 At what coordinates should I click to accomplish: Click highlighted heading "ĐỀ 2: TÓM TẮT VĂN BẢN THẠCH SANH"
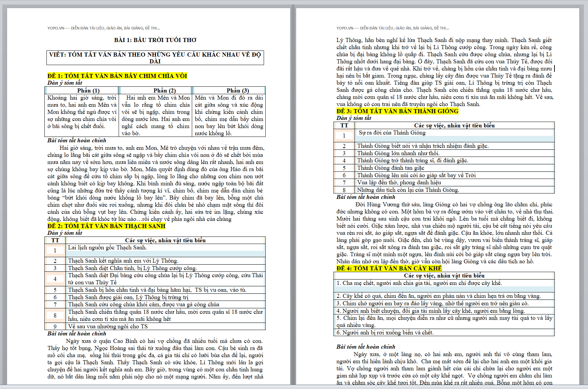point(106,226)
